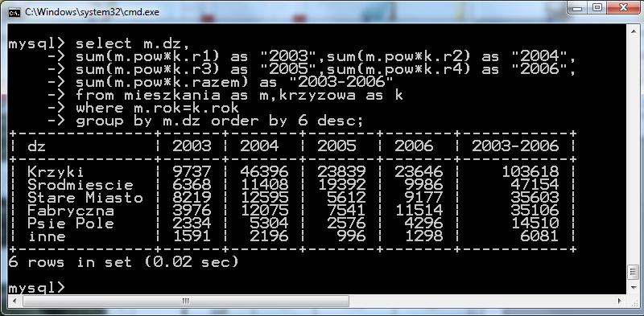Click the "group by m.dz order by 6 desc;" line
This screenshot has width=644, height=316.
pyautogui.click(x=220, y=121)
